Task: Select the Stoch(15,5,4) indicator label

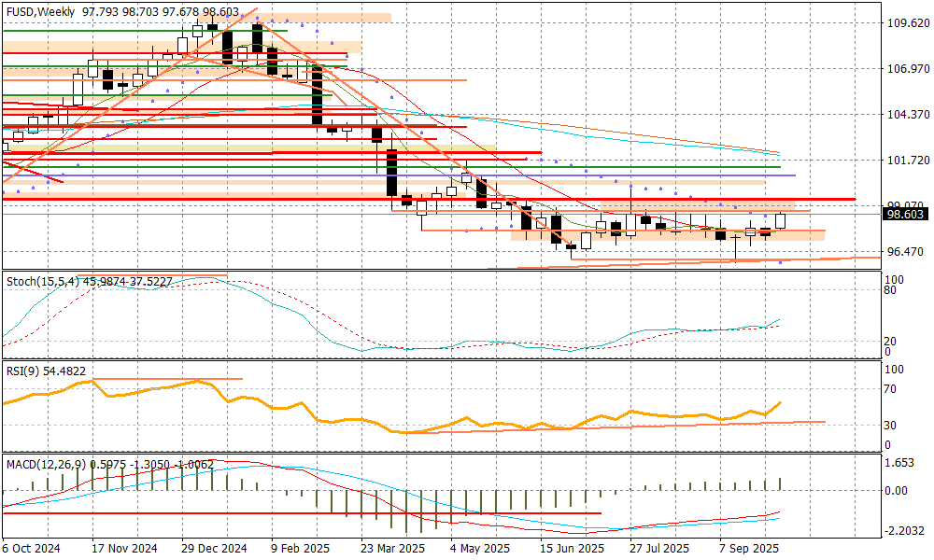Action: [41, 280]
